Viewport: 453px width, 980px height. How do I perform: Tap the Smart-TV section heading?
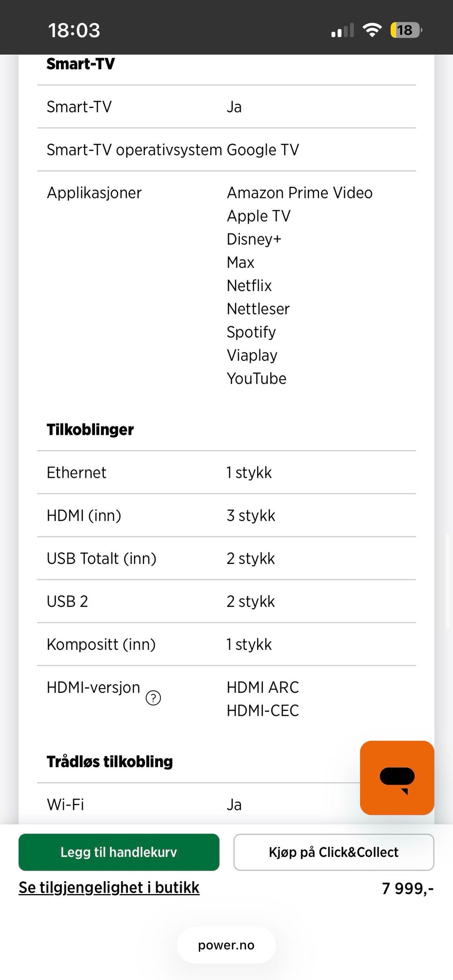pos(81,64)
